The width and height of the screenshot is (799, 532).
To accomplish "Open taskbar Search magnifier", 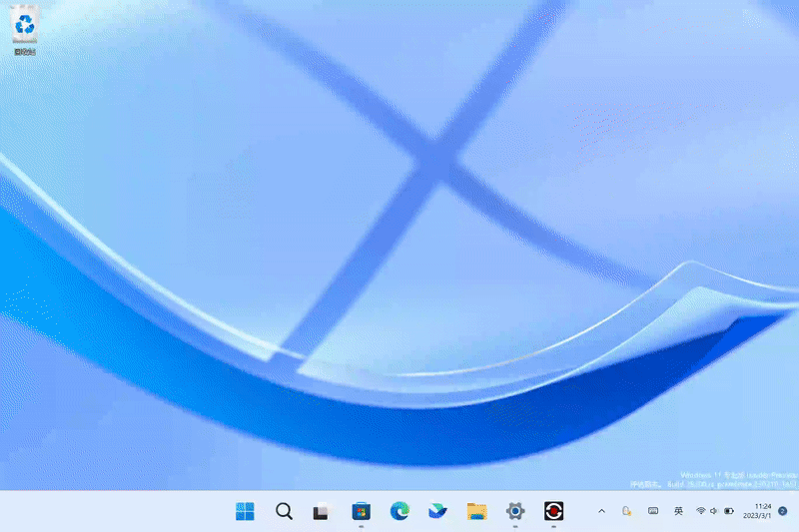I will 284,511.
